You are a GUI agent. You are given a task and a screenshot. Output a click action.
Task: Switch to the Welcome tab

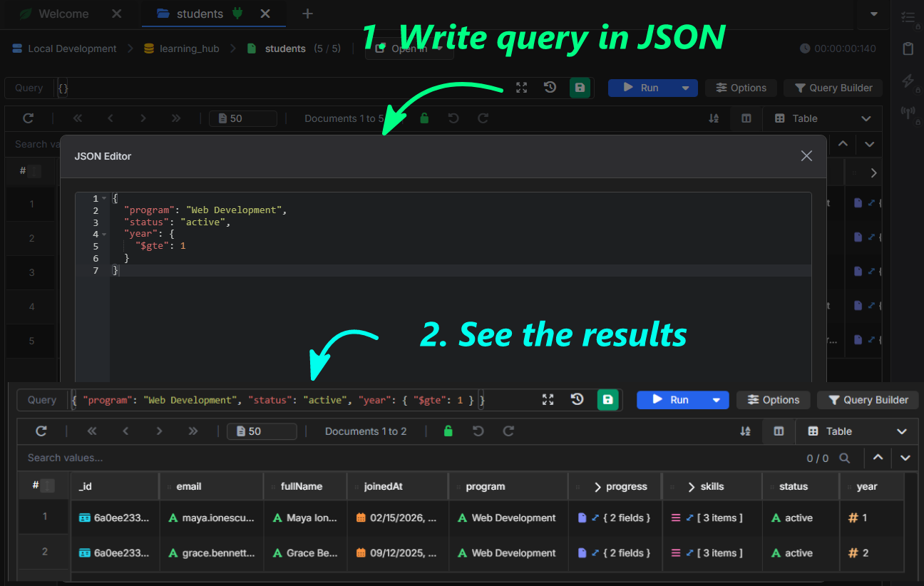tap(64, 14)
